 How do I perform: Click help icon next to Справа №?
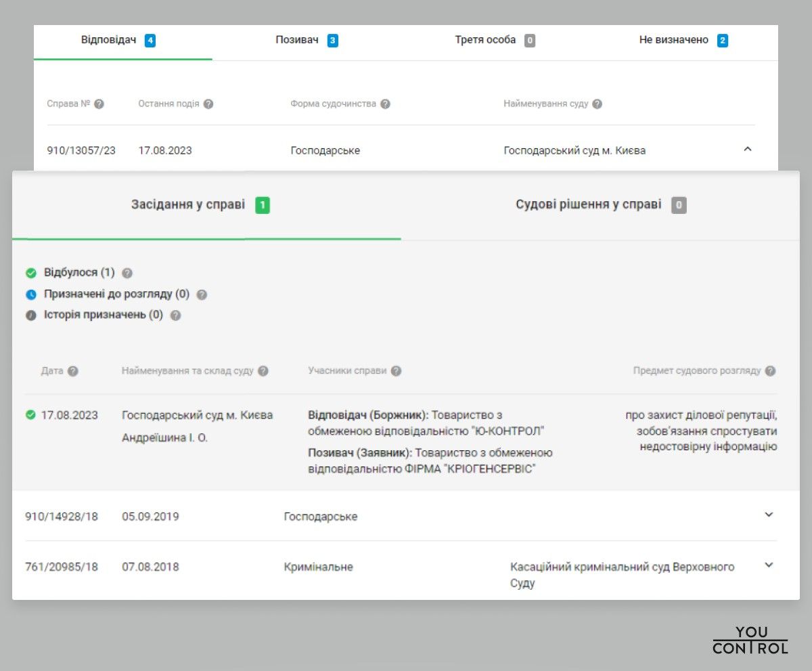[x=99, y=104]
